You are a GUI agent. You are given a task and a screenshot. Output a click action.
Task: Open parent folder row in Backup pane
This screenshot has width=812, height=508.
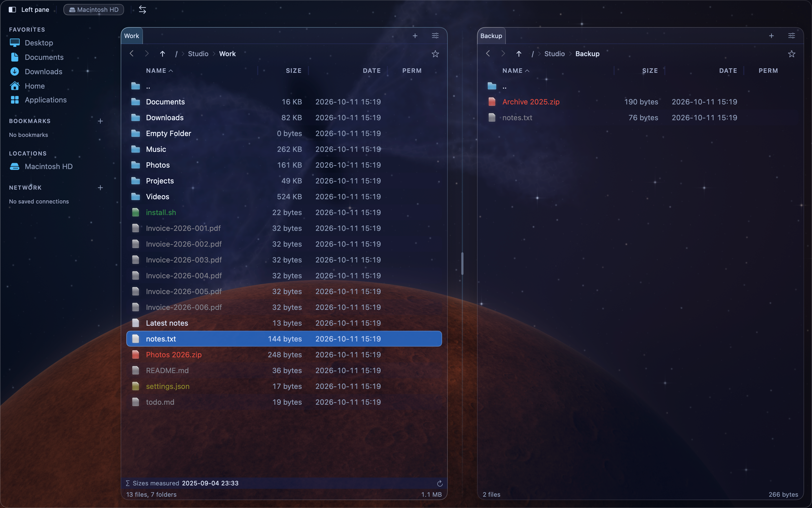click(640, 86)
